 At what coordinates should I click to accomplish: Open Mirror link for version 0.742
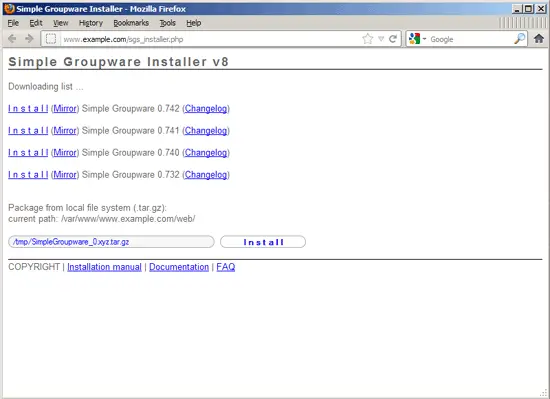65,108
